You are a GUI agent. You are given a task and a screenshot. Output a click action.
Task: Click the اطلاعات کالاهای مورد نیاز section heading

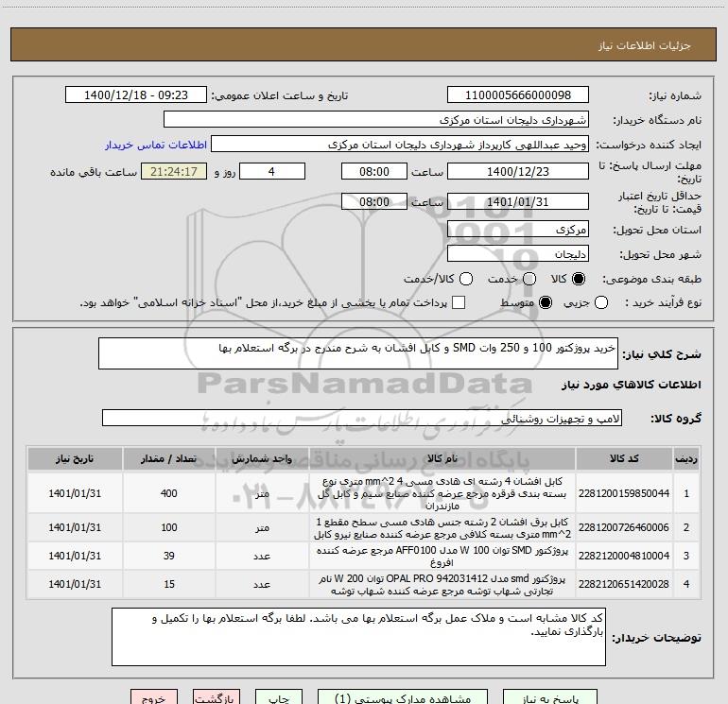coord(632,385)
